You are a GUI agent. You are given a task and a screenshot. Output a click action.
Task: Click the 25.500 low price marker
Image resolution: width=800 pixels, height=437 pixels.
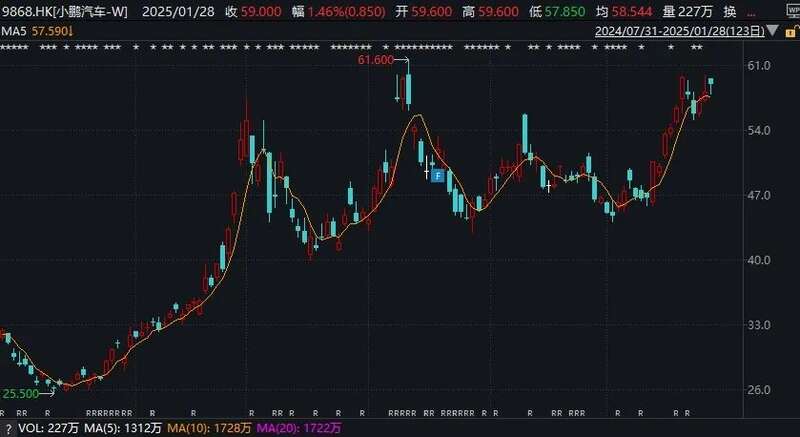(20, 394)
